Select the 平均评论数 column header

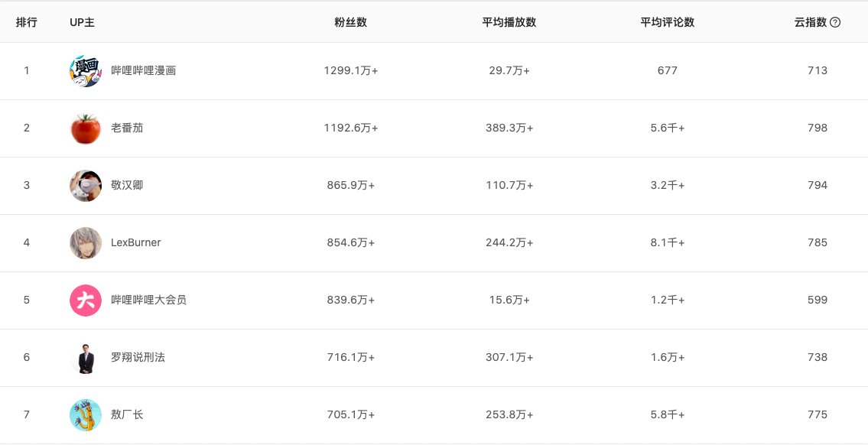[x=667, y=22]
